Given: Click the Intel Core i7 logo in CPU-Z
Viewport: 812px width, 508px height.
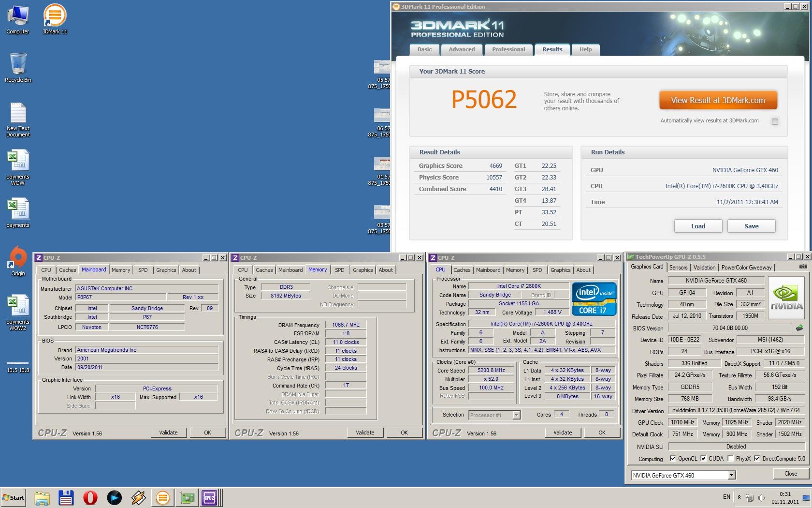Looking at the screenshot, I should pos(594,299).
